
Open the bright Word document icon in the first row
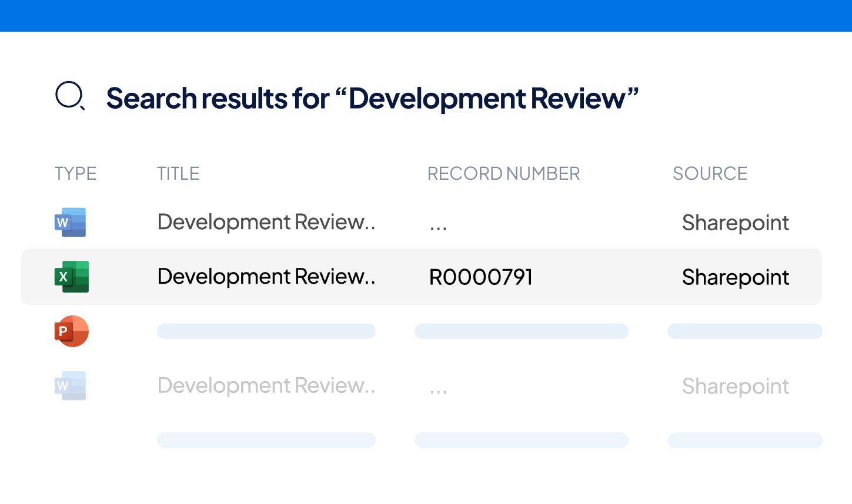(71, 222)
